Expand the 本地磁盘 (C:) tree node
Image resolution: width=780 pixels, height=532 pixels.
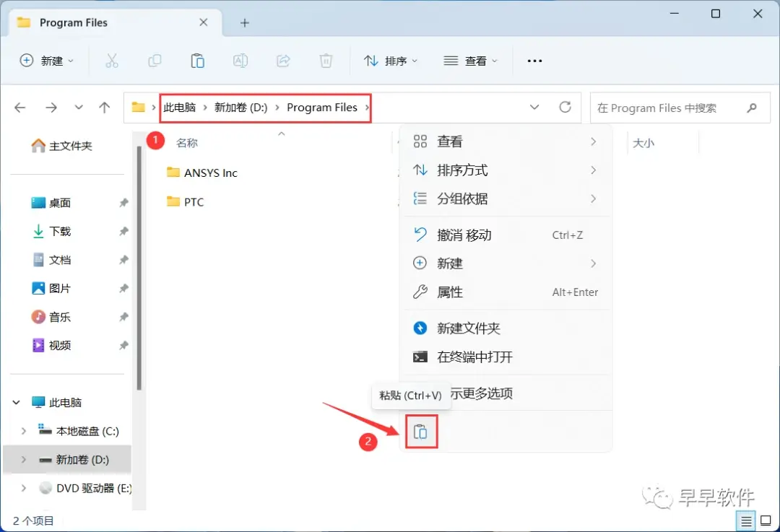23,431
